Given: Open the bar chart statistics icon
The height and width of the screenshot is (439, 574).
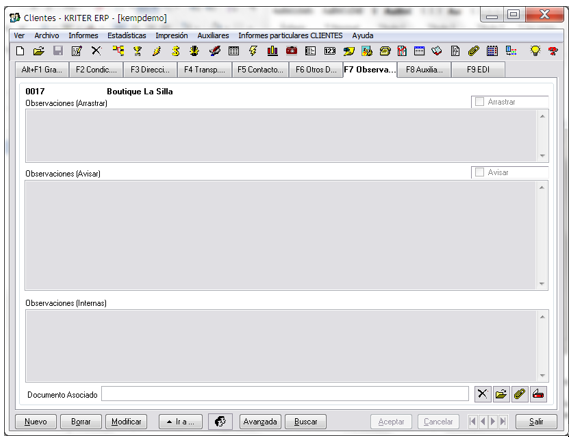Looking at the screenshot, I should tap(272, 51).
